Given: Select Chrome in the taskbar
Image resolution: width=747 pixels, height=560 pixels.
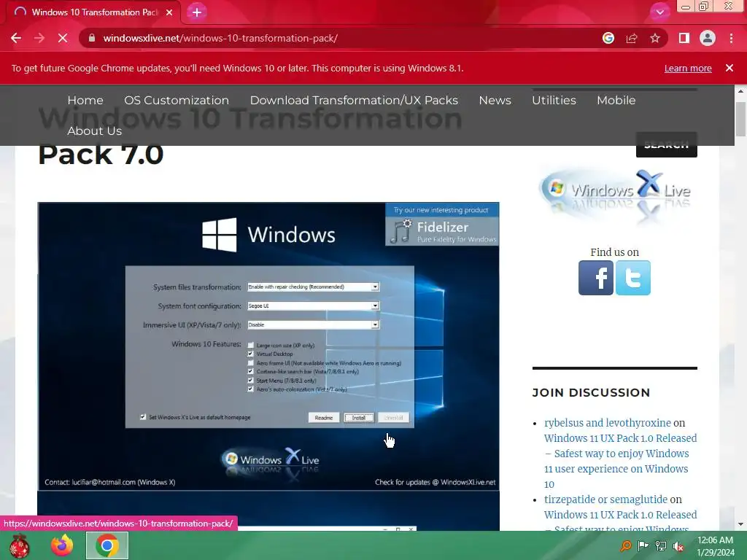Looking at the screenshot, I should tap(107, 545).
